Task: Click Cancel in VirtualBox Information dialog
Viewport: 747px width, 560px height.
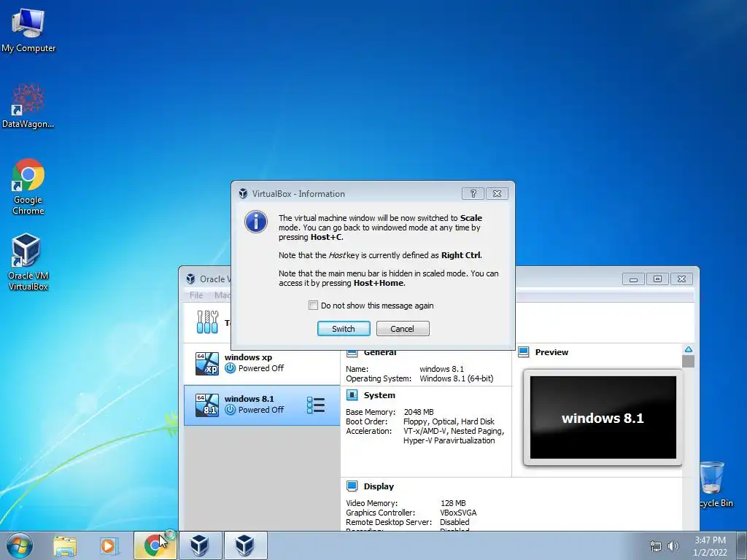Action: 403,329
